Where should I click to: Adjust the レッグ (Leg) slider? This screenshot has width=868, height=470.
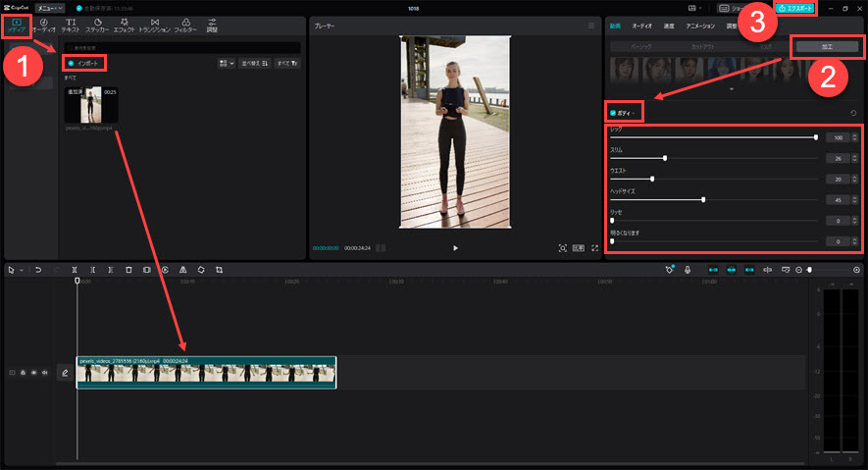pyautogui.click(x=714, y=137)
